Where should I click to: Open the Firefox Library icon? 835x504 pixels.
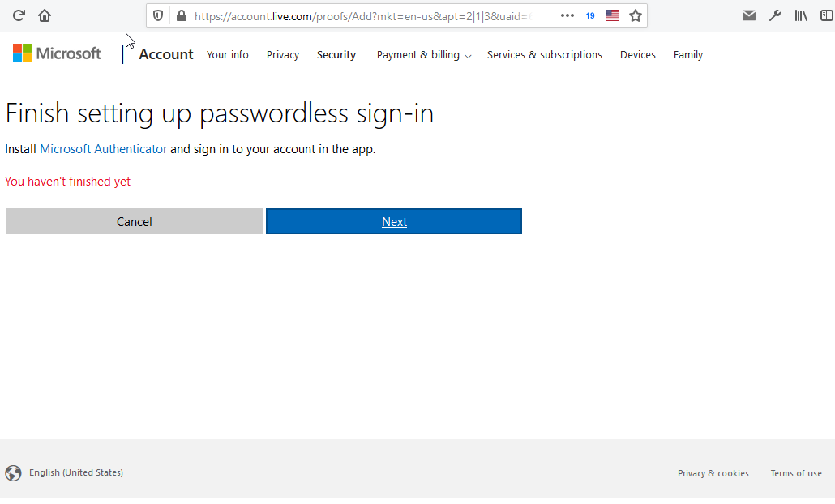[800, 14]
